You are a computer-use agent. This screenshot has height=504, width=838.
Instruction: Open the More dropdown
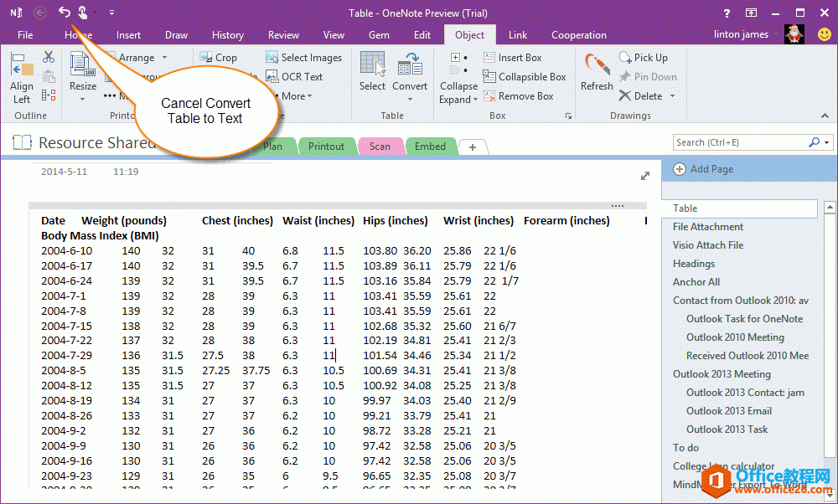[x=295, y=95]
